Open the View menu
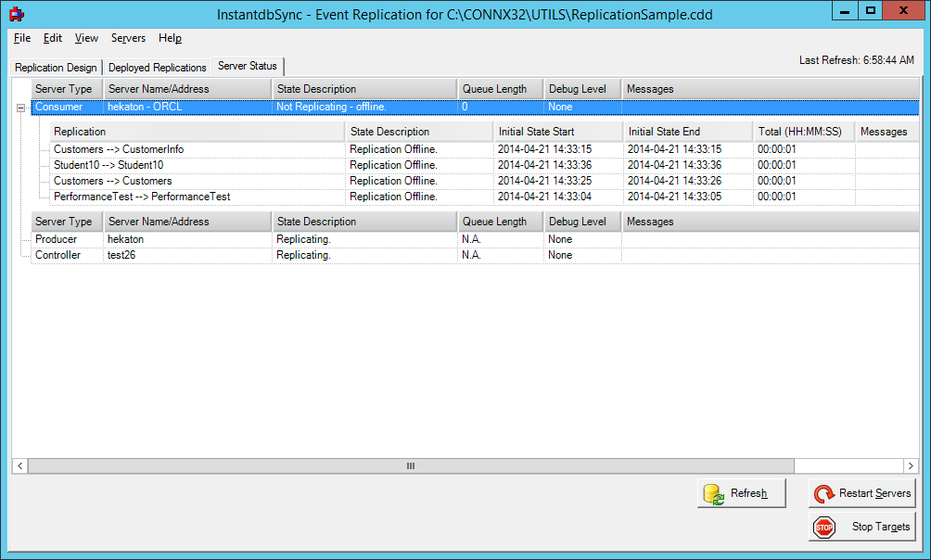 click(x=85, y=38)
